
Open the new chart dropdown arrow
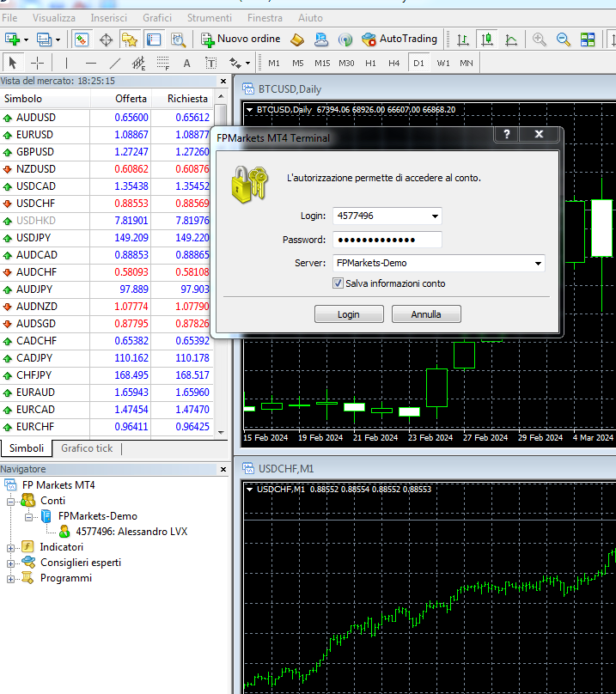[26, 40]
